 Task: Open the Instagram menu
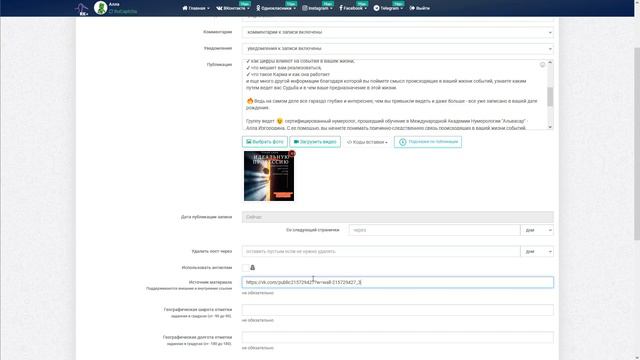click(x=318, y=8)
